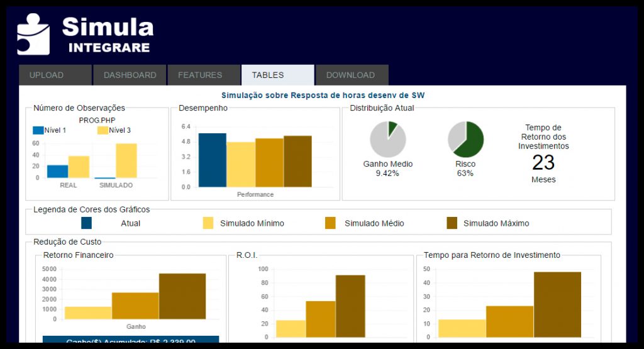The width and height of the screenshot is (644, 349).
Task: Click the Nível 3 yellow legend swatch
Action: coord(103,131)
